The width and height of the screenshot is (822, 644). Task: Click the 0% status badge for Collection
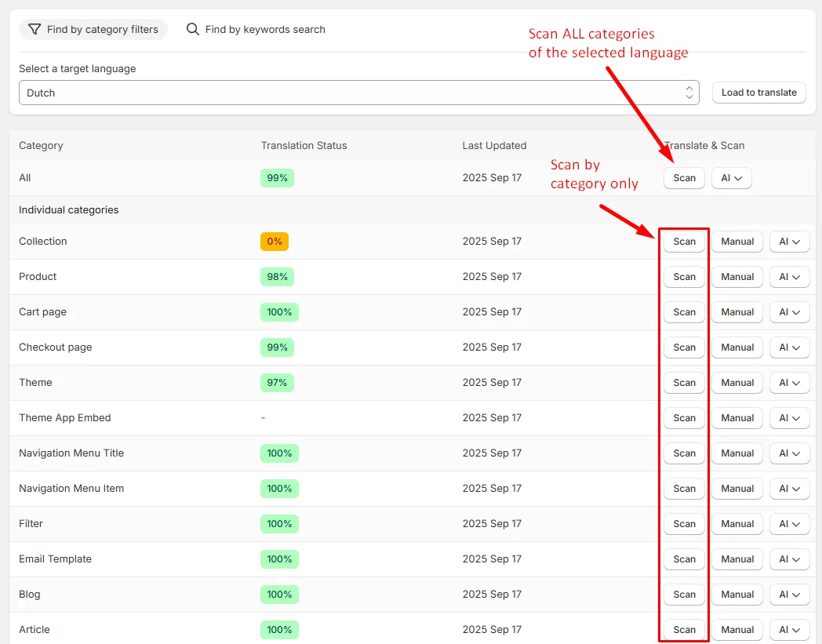(275, 242)
